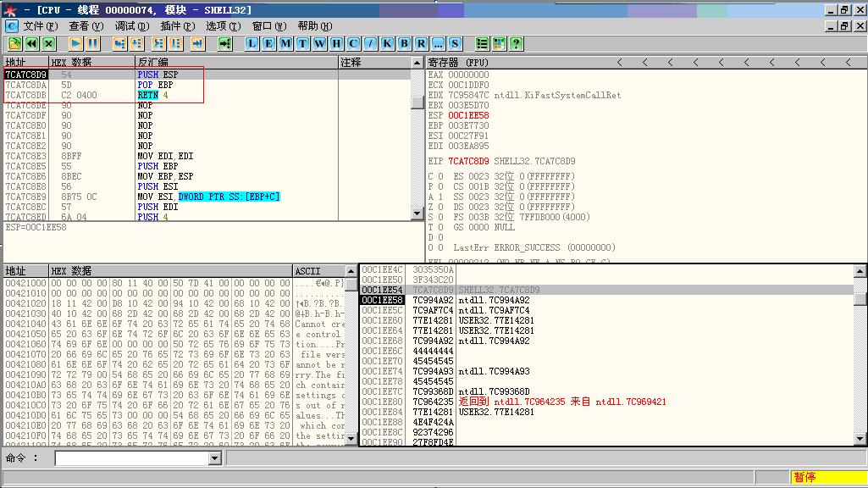
Task: Close the debugged program (green X icon)
Action: 49,44
